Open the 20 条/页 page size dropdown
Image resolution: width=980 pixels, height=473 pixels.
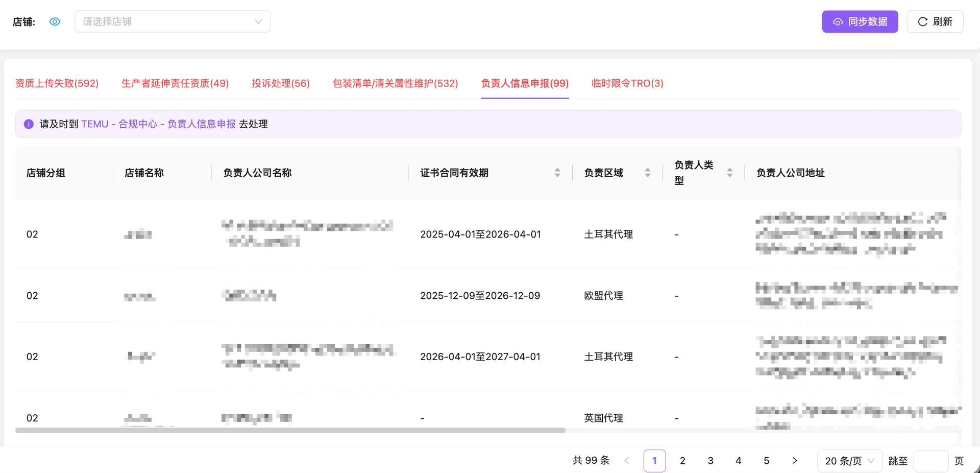coord(849,461)
